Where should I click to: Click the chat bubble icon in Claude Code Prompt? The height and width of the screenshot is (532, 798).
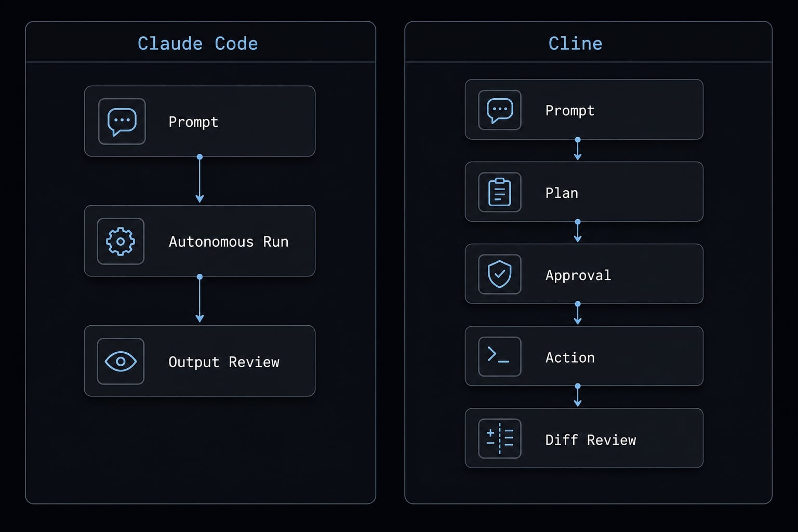tap(122, 122)
